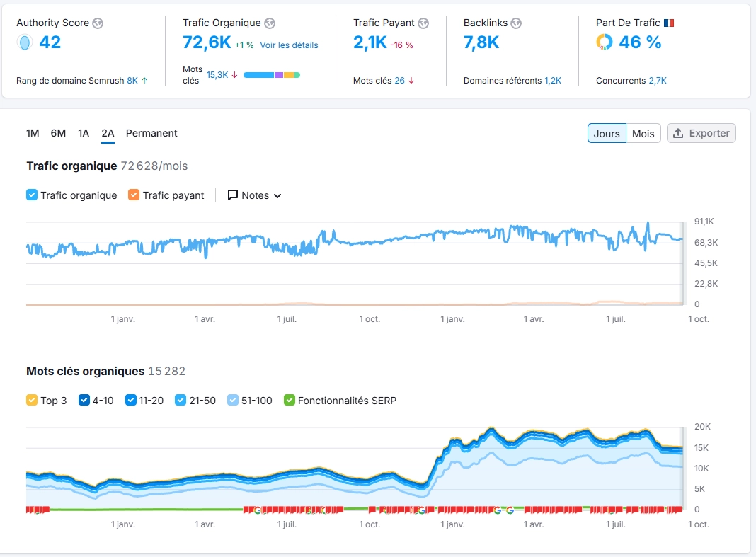
Task: Click the Part De Trafic donut icon
Action: point(605,42)
